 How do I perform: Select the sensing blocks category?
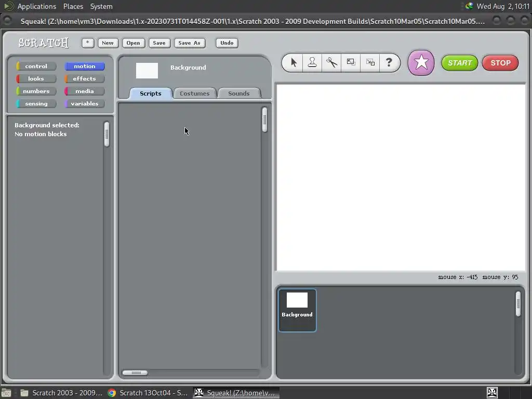[36, 104]
